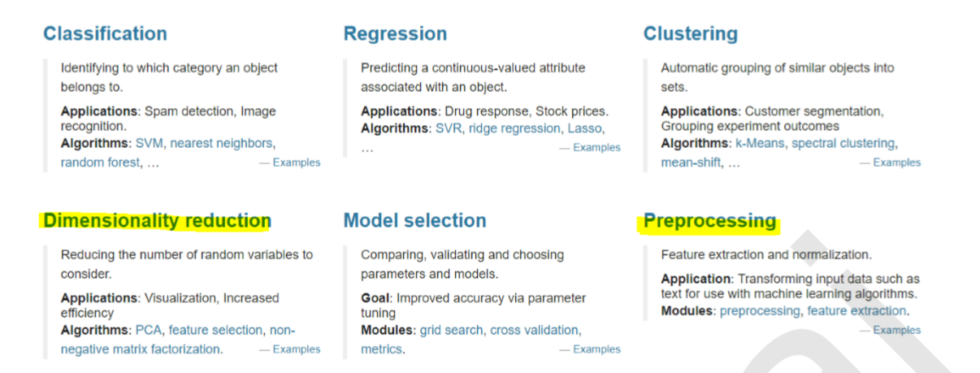980x373 pixels.
Task: Open the Classification heading link
Action: point(105,33)
